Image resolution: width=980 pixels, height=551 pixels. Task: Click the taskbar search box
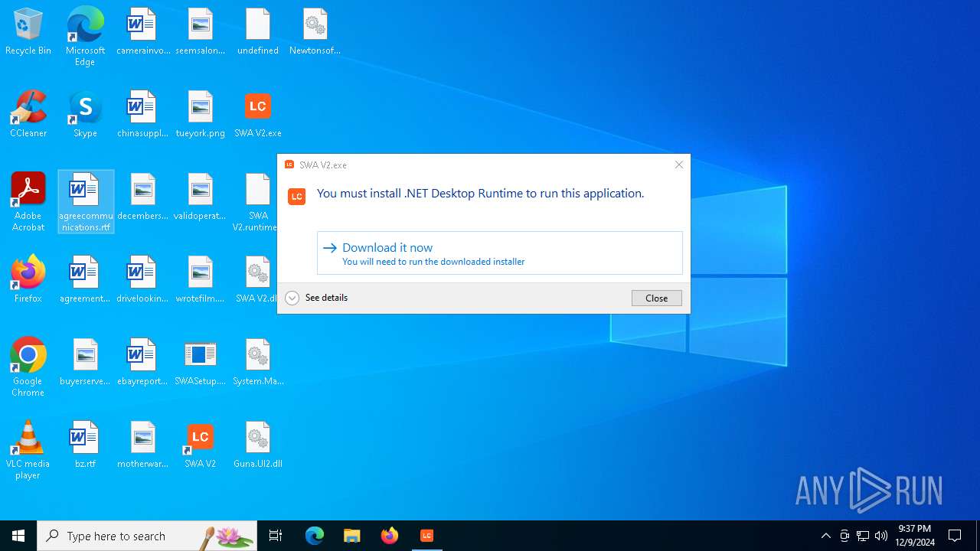pyautogui.click(x=147, y=536)
